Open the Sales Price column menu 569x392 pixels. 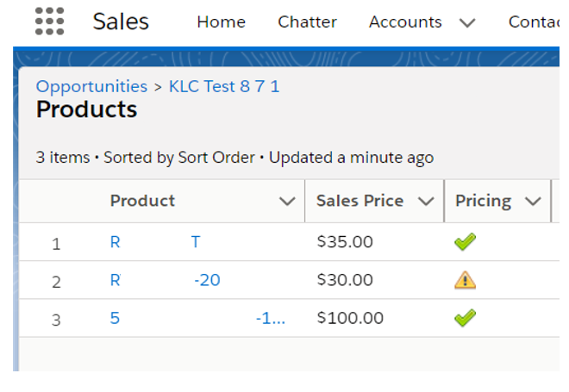(x=426, y=202)
